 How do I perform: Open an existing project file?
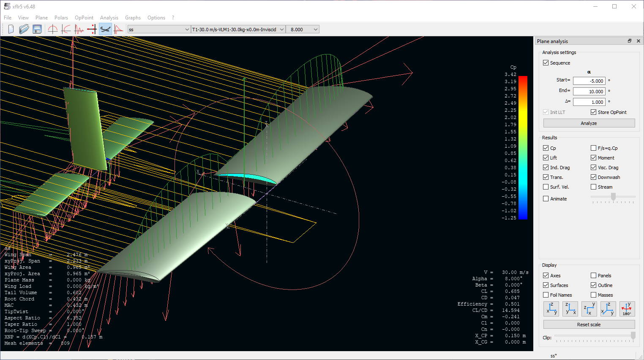tap(24, 29)
